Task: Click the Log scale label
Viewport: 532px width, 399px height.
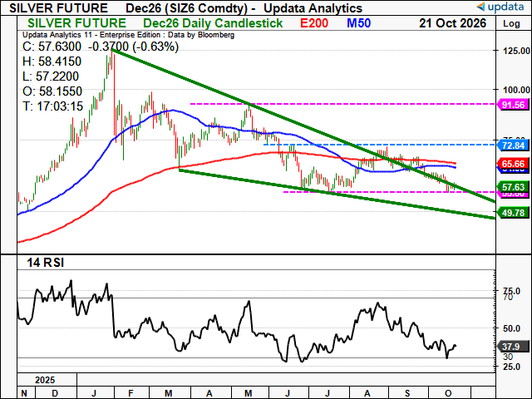Action: [x=511, y=24]
